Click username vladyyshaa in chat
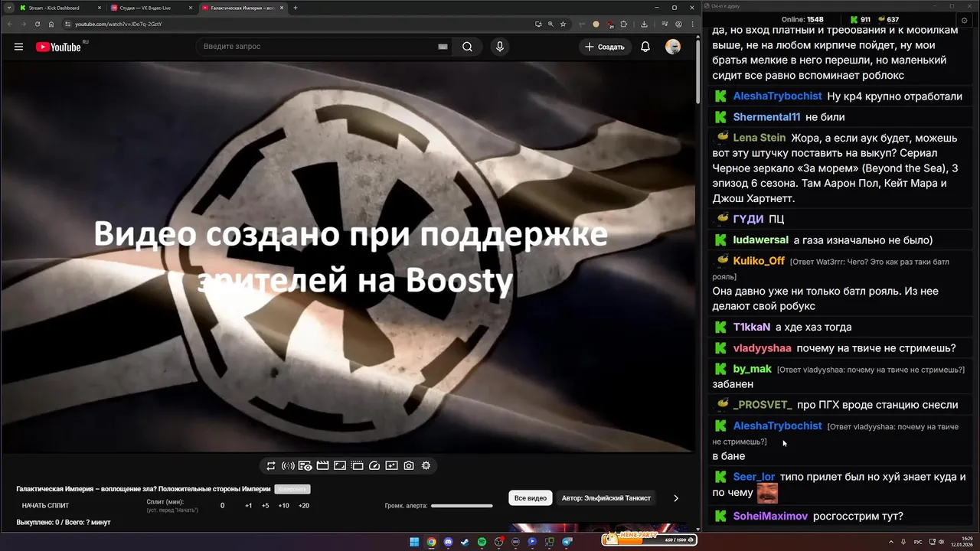The height and width of the screenshot is (551, 980). 763,348
